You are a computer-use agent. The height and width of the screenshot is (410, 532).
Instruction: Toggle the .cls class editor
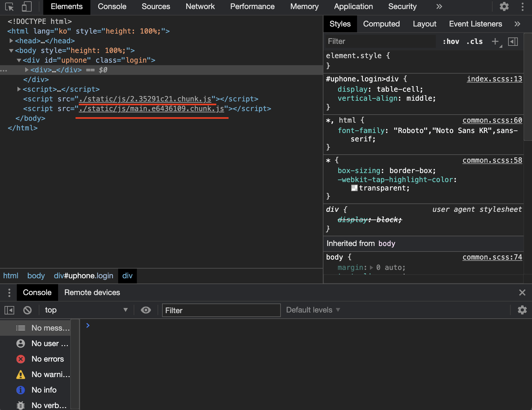[474, 41]
